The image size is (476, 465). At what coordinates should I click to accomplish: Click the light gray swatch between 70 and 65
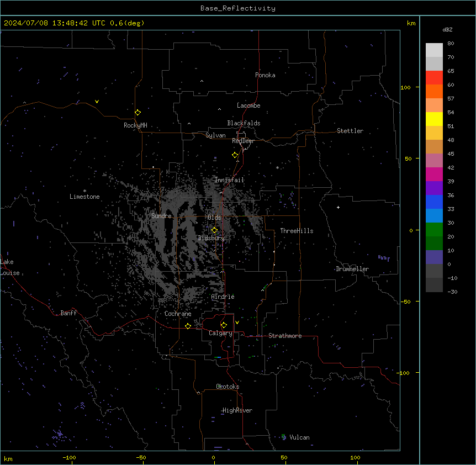tap(434, 64)
